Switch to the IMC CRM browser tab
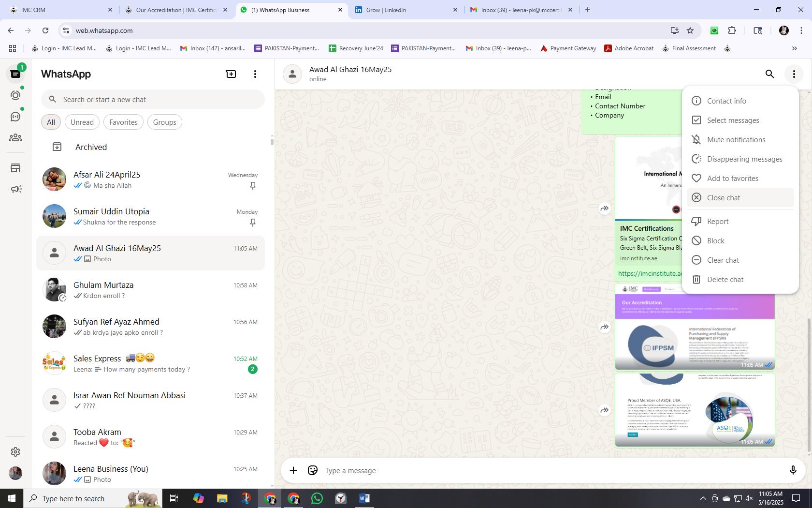Viewport: 812px width, 508px height. coord(60,10)
